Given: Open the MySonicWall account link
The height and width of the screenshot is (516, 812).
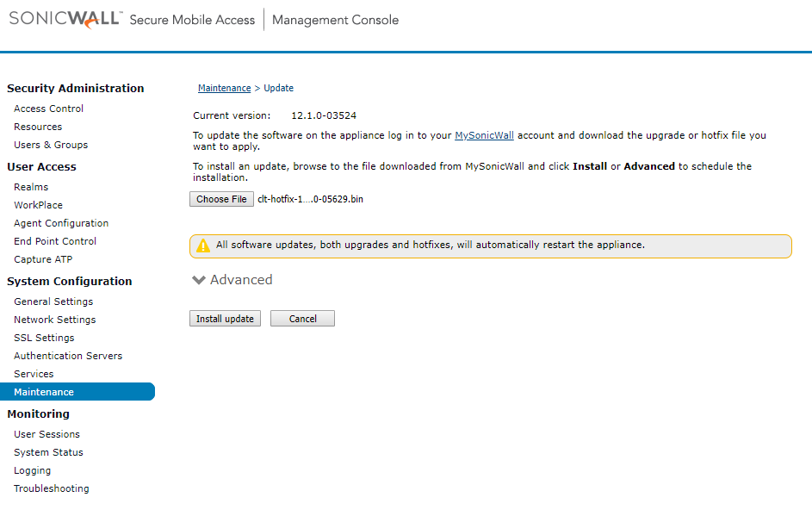Looking at the screenshot, I should coord(484,135).
